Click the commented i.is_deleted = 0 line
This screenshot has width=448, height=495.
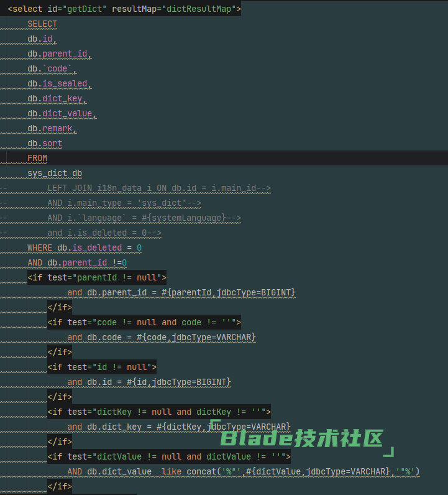(x=104, y=233)
